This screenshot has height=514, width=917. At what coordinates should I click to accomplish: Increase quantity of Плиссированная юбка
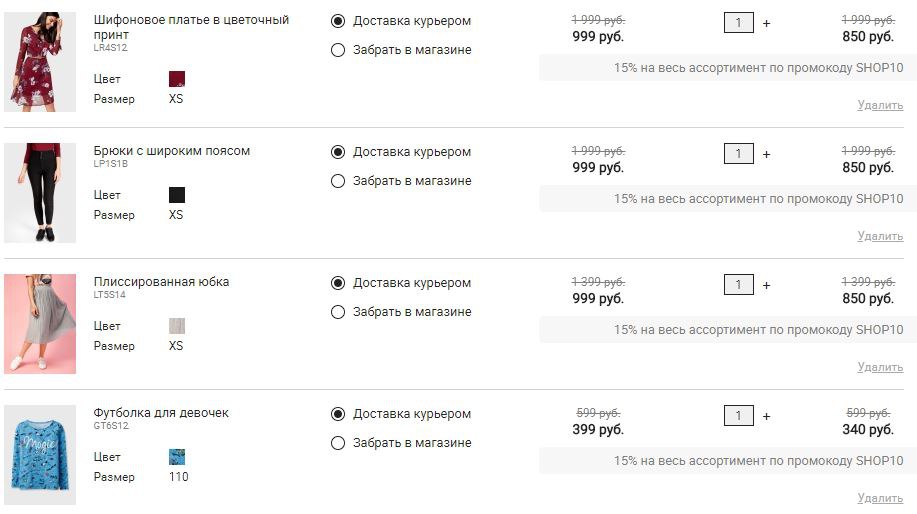click(766, 285)
